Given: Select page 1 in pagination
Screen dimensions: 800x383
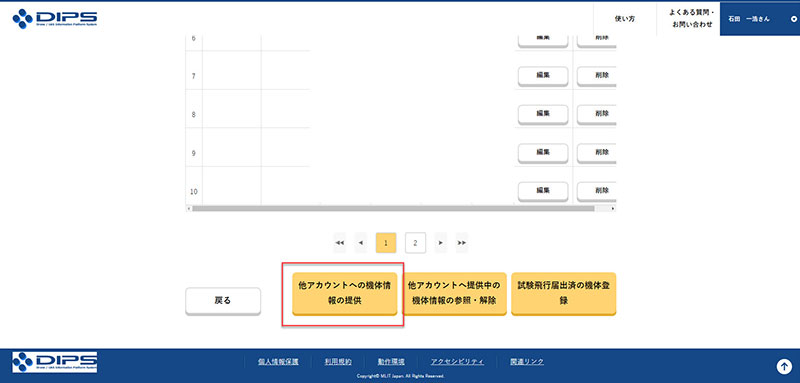Looking at the screenshot, I should coord(386,243).
